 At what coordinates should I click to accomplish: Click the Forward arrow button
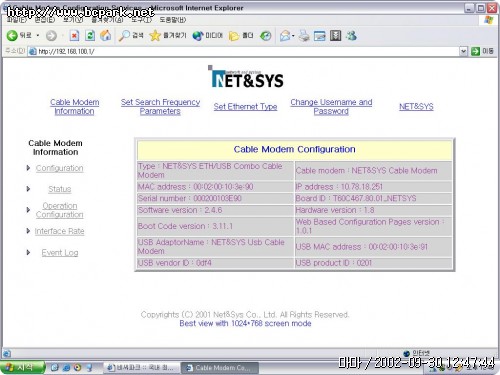tap(51, 36)
